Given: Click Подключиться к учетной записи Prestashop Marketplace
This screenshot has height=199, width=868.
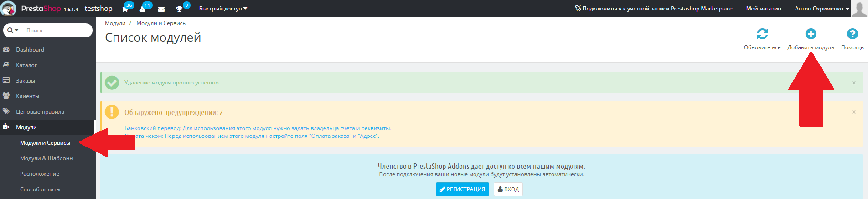Looking at the screenshot, I should tap(653, 9).
